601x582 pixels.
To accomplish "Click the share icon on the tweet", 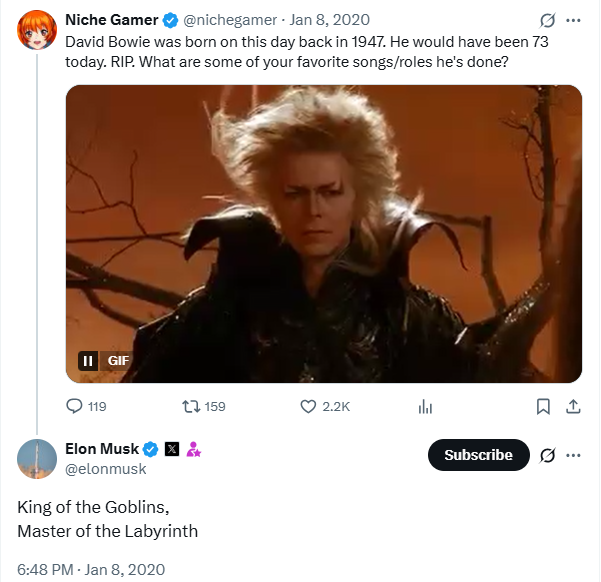I will (573, 406).
